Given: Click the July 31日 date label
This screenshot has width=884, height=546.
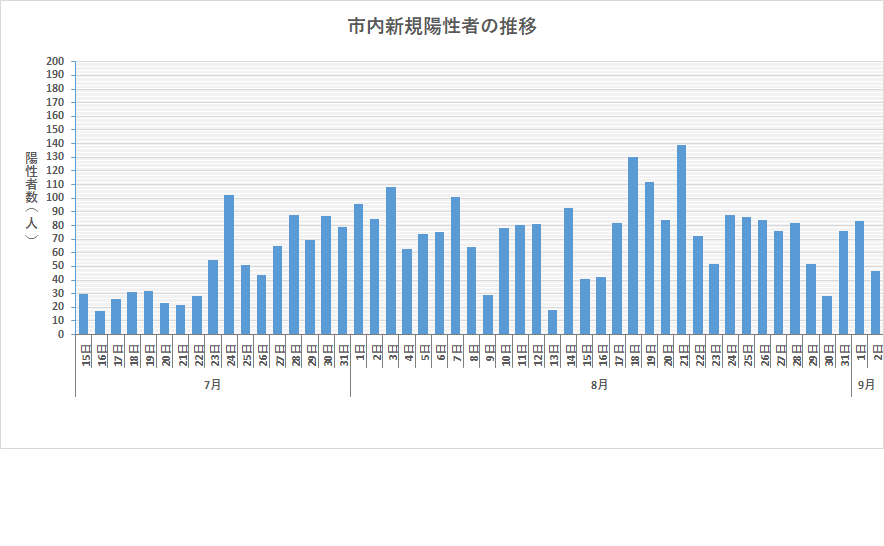Looking at the screenshot, I should [x=344, y=355].
